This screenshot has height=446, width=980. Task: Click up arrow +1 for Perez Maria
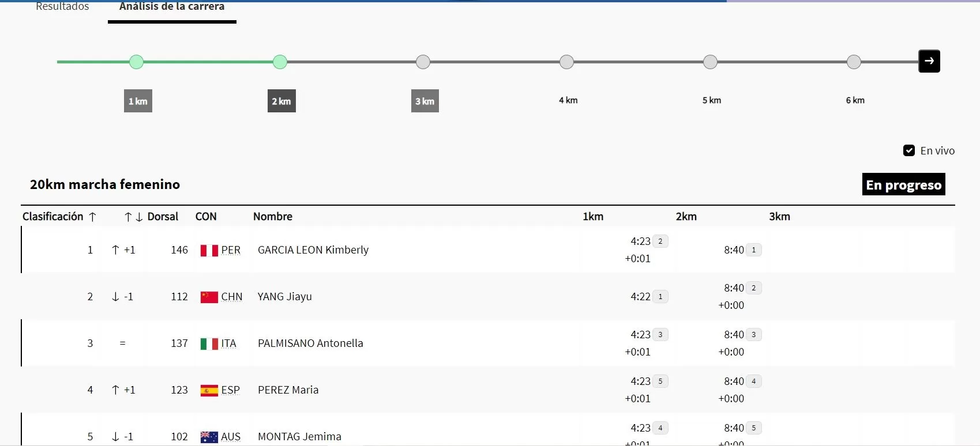(x=123, y=390)
